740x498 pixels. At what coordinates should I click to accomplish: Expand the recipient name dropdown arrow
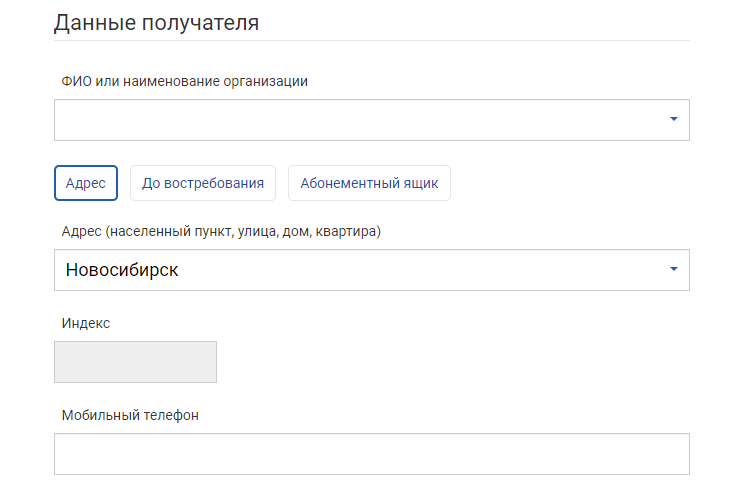(673, 120)
